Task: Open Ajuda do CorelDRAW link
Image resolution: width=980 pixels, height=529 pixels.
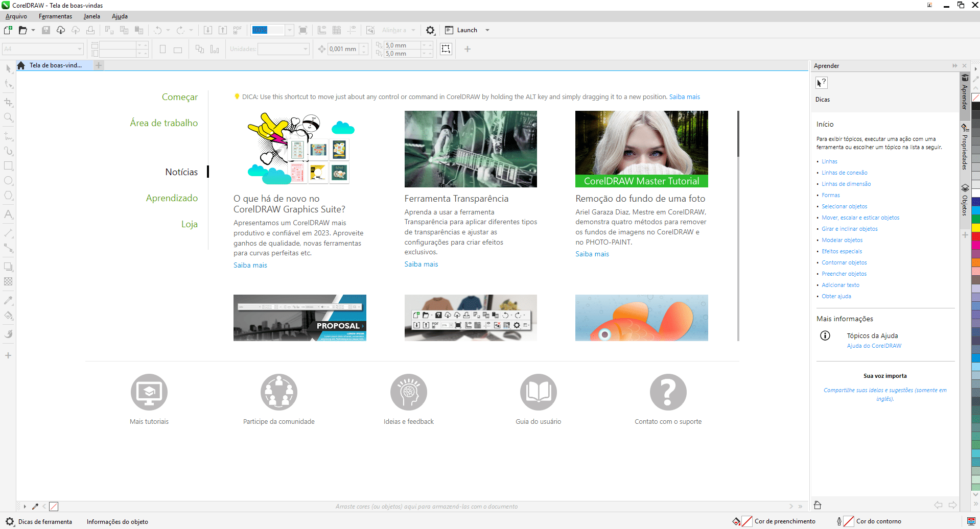Action: pos(874,346)
